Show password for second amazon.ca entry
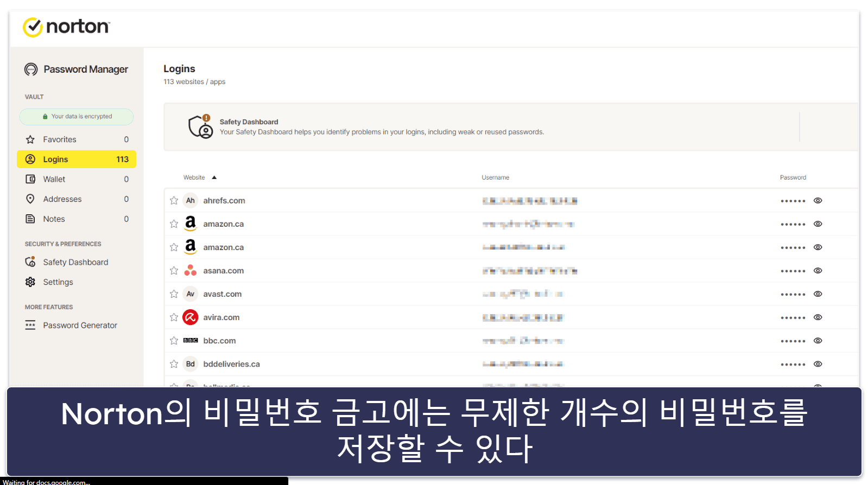 coord(818,247)
